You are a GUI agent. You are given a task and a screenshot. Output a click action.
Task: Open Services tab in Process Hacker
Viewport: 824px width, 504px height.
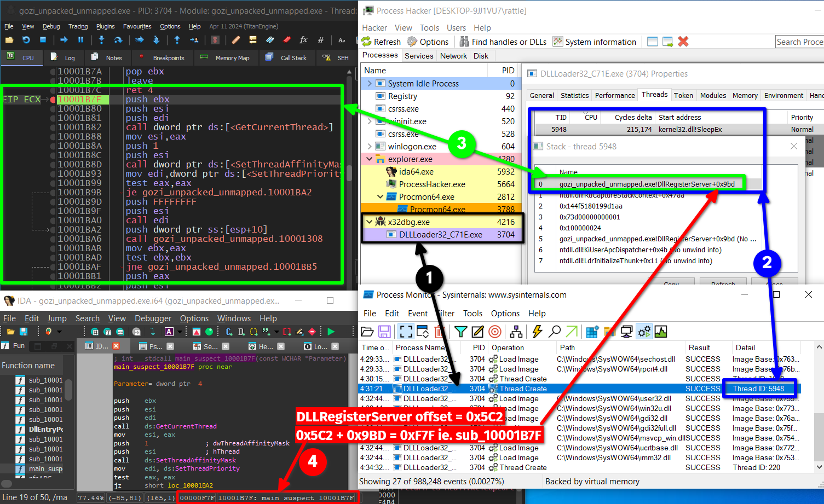pos(419,56)
